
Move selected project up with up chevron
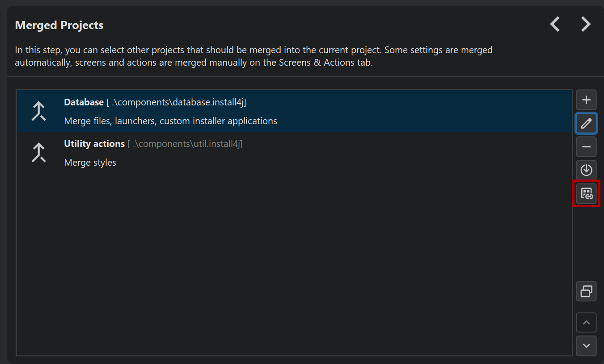coord(586,322)
